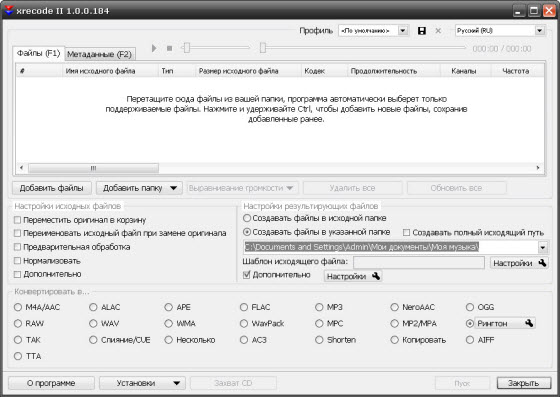Toggle source files Дополнительно checkbox
The width and height of the screenshot is (560, 397).
click(17, 274)
